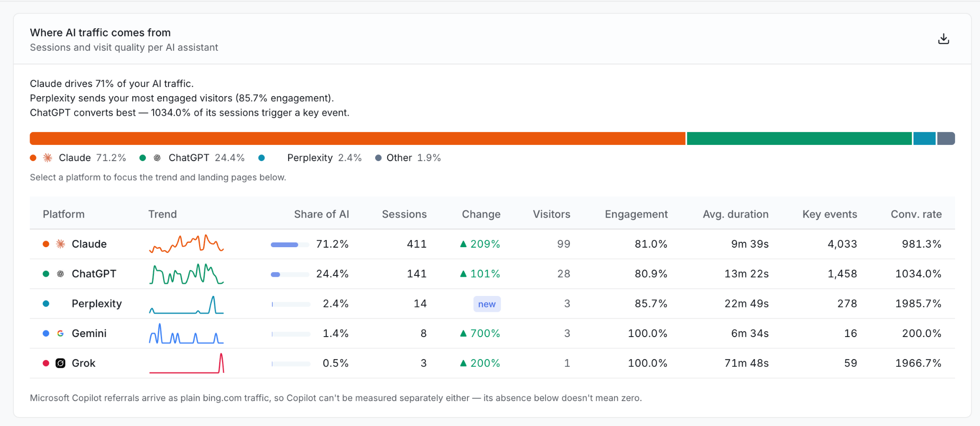
Task: Click the 'new' badge in Perplexity row
Action: coord(487,304)
